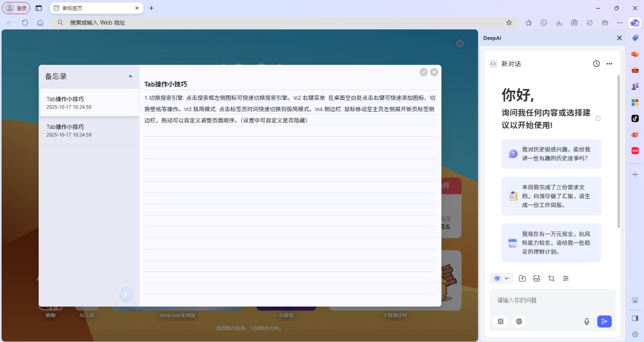
Task: Click the image upload icon in DeepAI
Action: click(x=537, y=279)
